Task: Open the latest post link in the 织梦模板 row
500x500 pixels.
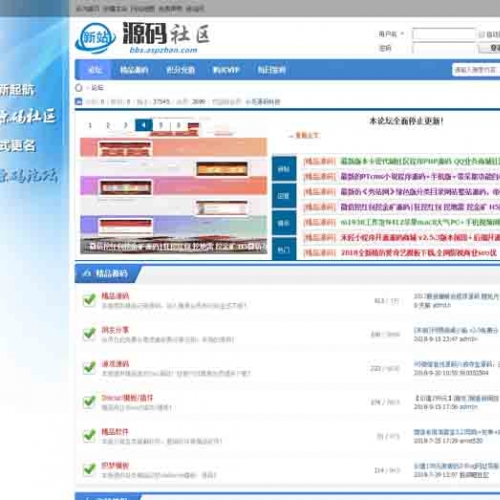Action: (x=457, y=466)
